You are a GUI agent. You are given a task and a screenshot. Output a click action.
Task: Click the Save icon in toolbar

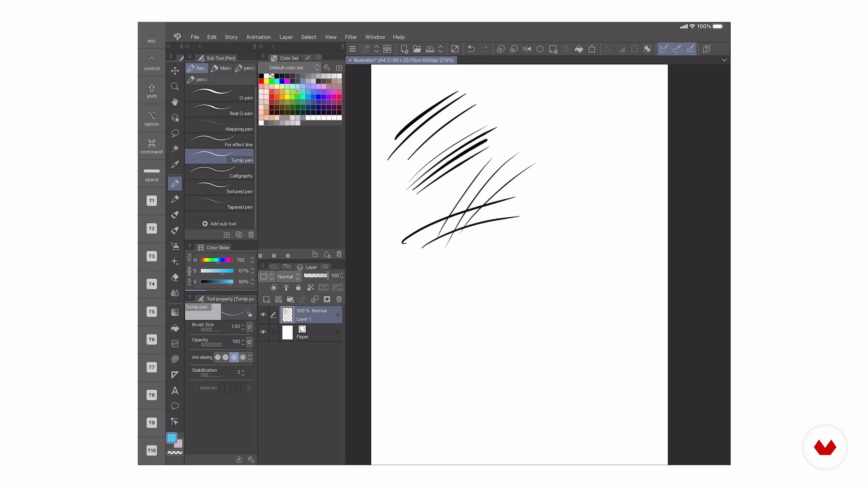[x=430, y=49]
